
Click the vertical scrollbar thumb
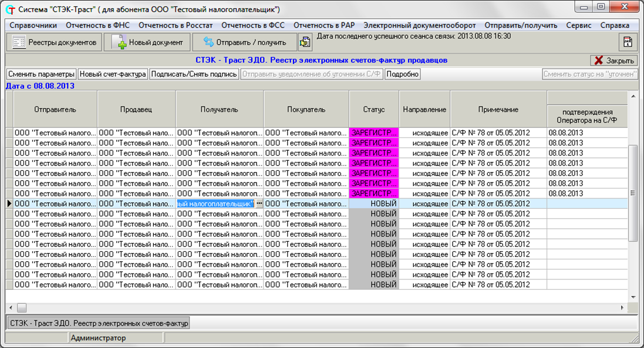[633, 193]
